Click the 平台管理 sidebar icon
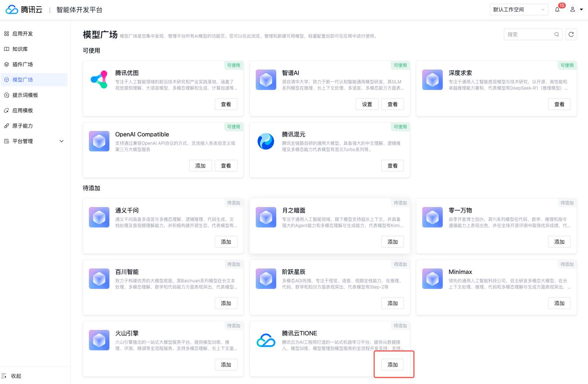This screenshot has width=588, height=384. click(7, 141)
